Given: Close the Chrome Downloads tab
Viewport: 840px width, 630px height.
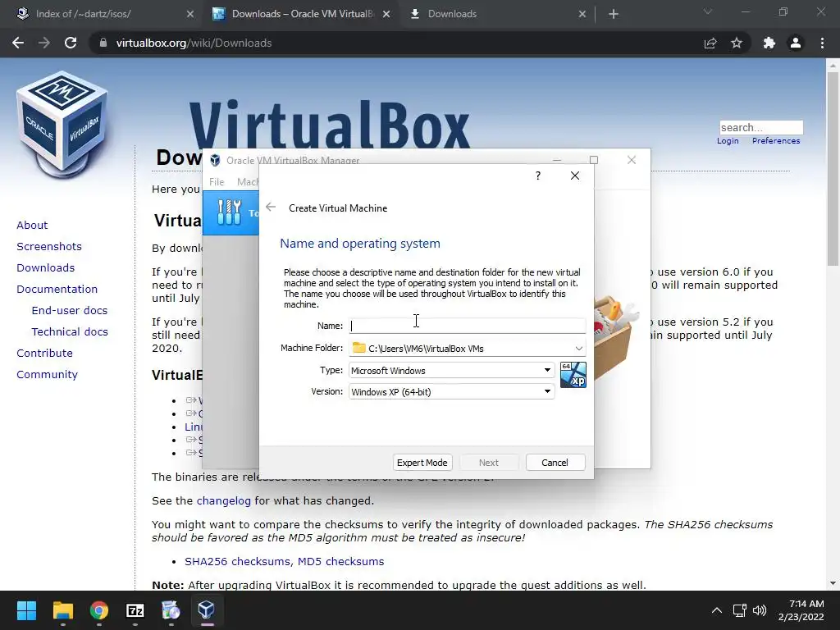Looking at the screenshot, I should click(x=582, y=14).
